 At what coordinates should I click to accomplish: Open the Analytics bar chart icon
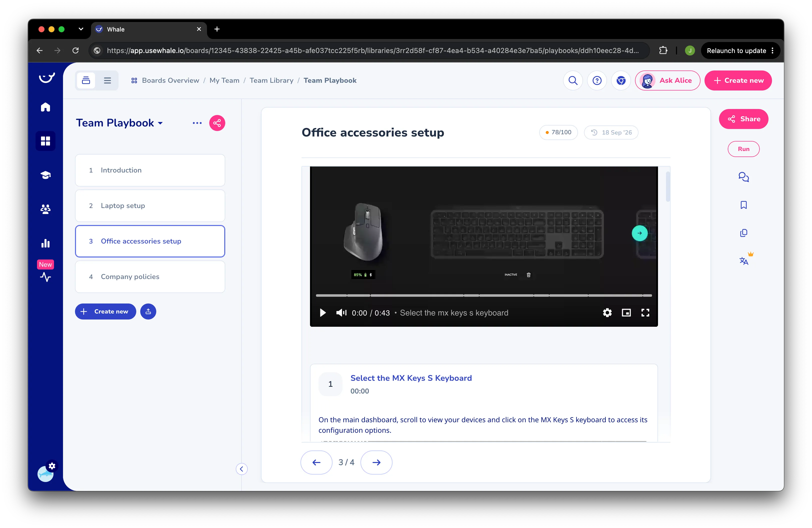tap(45, 243)
